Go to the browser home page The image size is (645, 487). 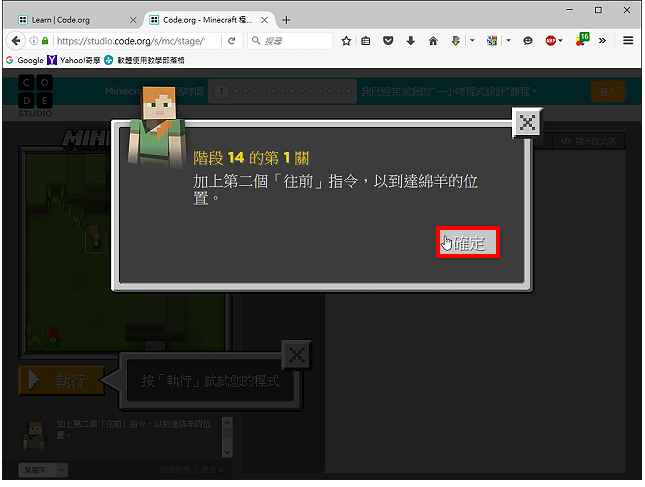pyautogui.click(x=433, y=41)
